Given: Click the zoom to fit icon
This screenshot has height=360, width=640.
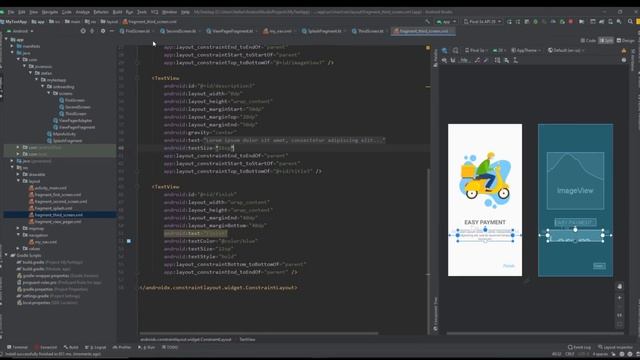Looking at the screenshot, I should (620, 325).
